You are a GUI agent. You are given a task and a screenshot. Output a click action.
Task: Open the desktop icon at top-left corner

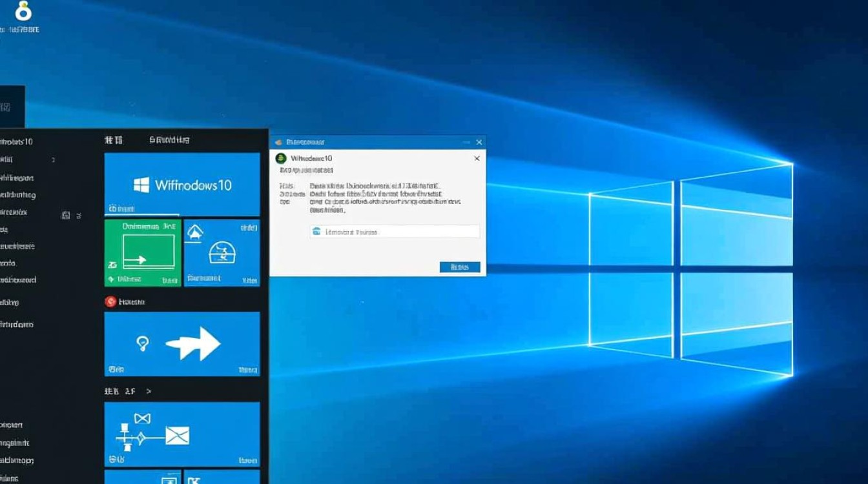click(x=23, y=12)
